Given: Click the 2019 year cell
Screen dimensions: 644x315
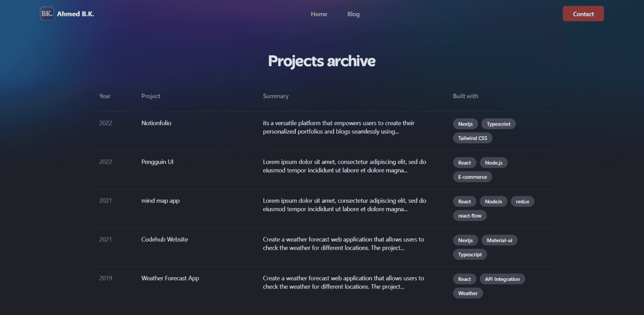Looking at the screenshot, I should [106, 278].
